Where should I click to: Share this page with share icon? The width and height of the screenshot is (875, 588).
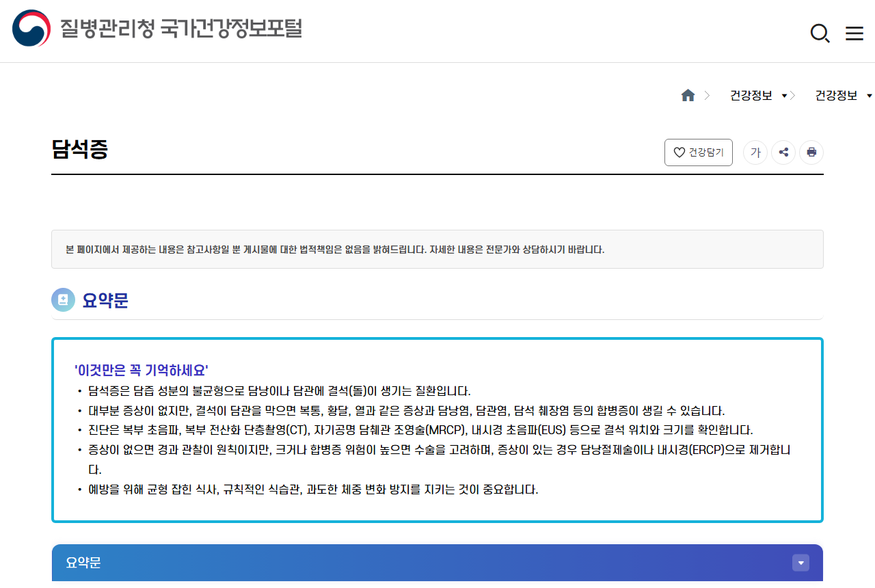click(783, 152)
